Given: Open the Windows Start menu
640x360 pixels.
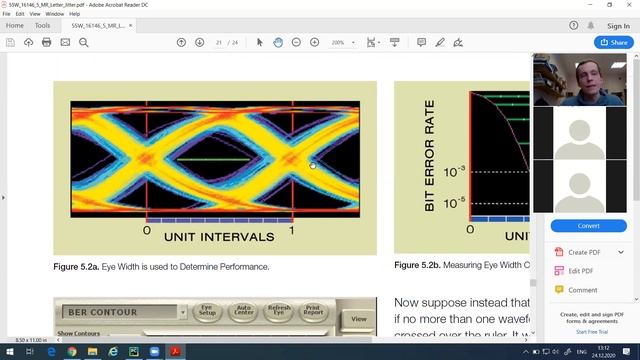Looking at the screenshot, I should pos(9,351).
